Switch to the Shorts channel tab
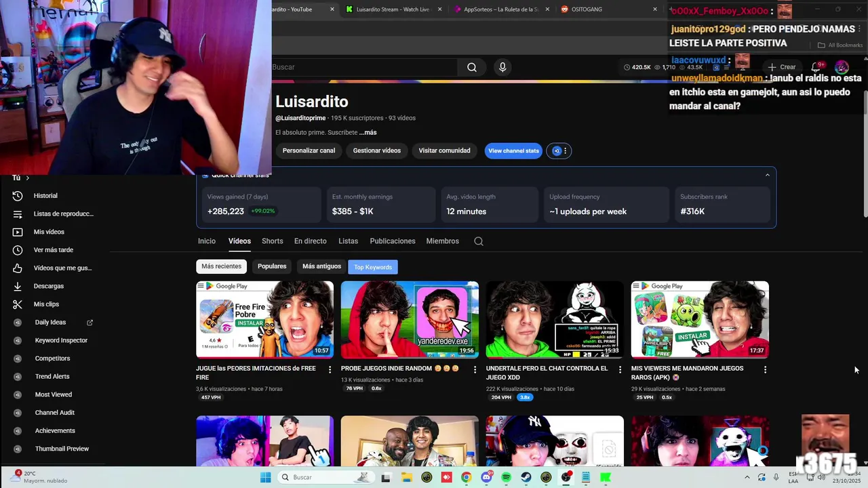This screenshot has width=868, height=488. click(x=273, y=241)
